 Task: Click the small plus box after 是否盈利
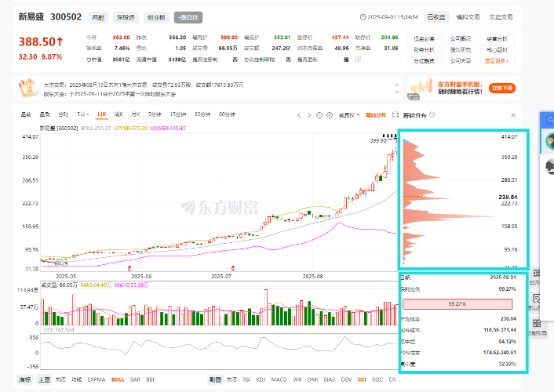pyautogui.click(x=358, y=60)
